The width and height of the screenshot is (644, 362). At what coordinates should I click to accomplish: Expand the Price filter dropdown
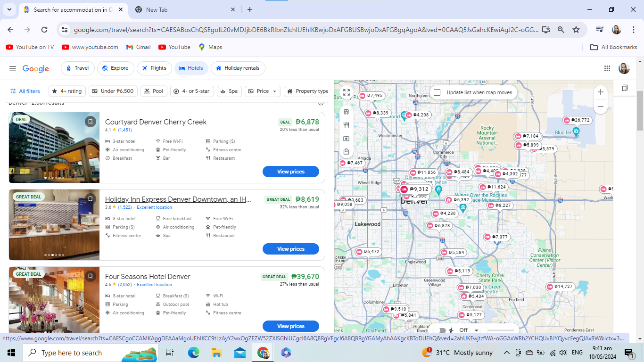tap(263, 91)
